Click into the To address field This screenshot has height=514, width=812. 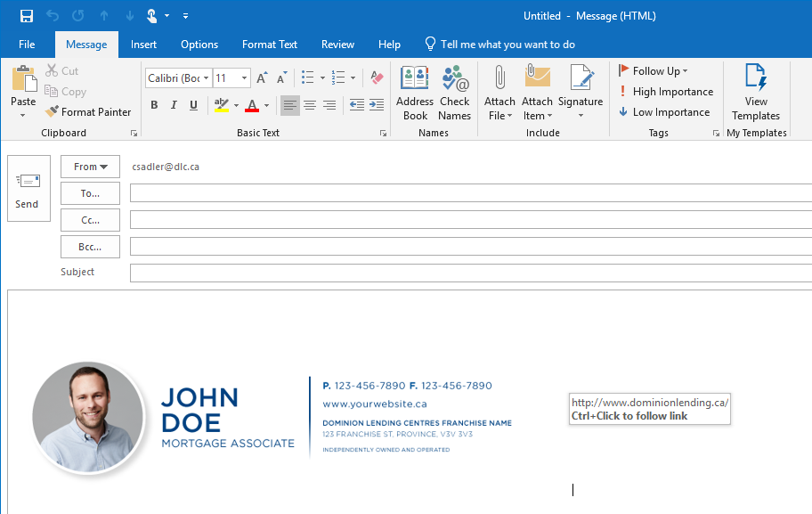471,192
